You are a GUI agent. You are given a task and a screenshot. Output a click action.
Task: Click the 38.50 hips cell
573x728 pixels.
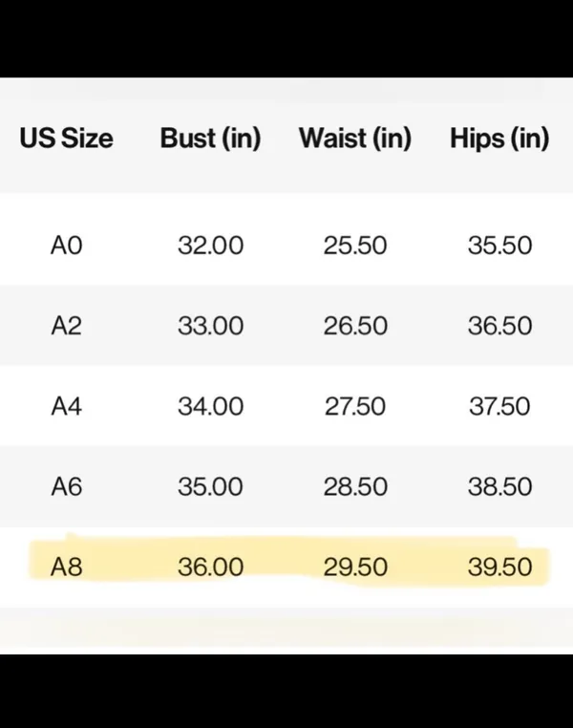tap(499, 486)
